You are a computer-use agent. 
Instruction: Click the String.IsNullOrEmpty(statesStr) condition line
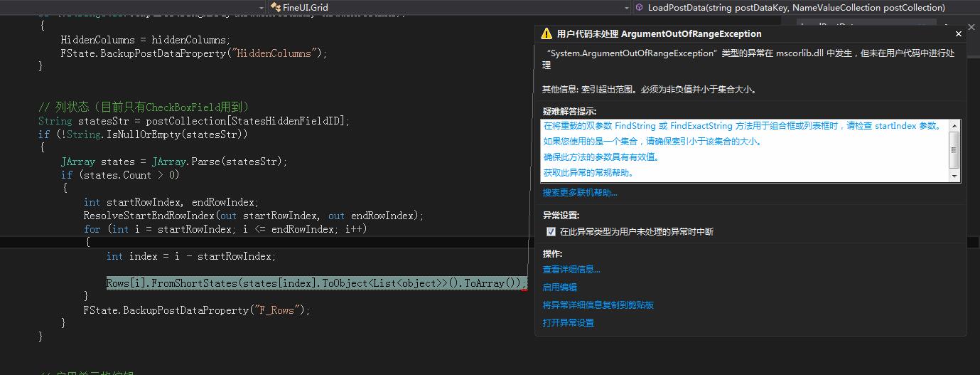pyautogui.click(x=143, y=134)
